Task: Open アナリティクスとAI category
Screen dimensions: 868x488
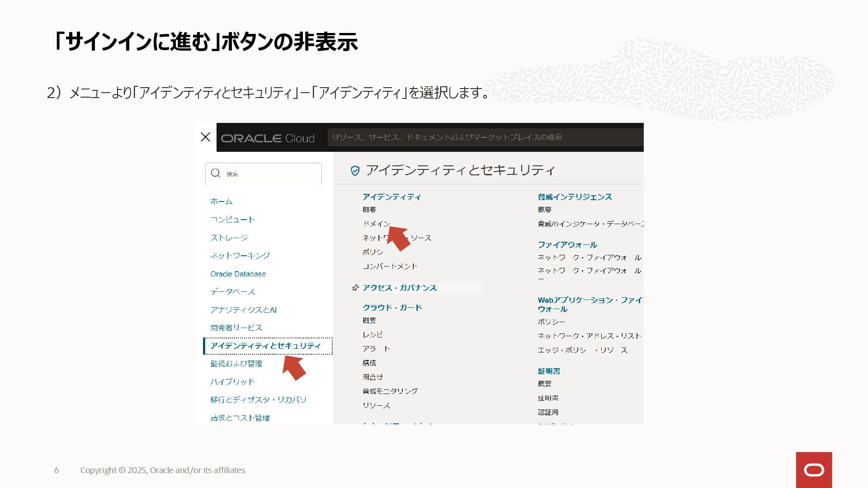Action: point(244,310)
